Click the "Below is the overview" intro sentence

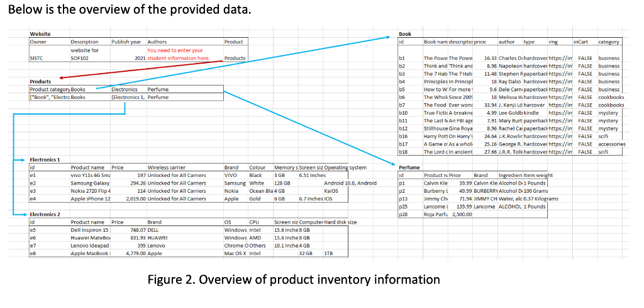pyautogui.click(x=130, y=9)
